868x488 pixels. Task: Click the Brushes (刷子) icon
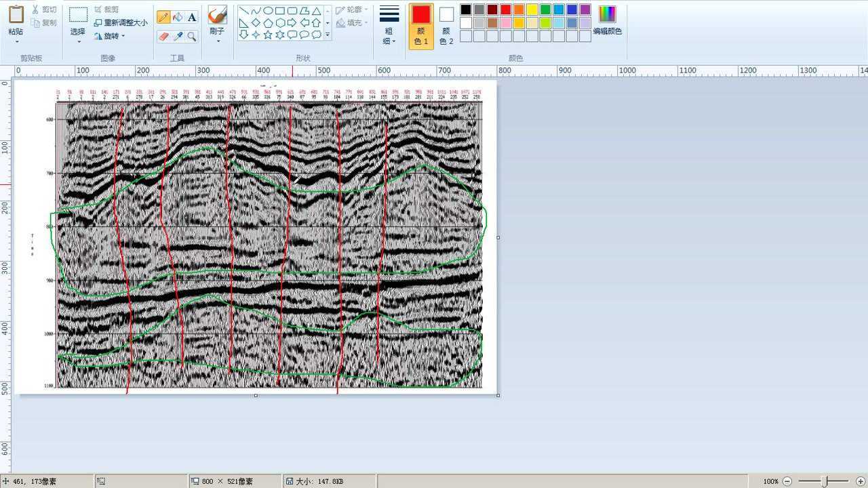[x=217, y=15]
